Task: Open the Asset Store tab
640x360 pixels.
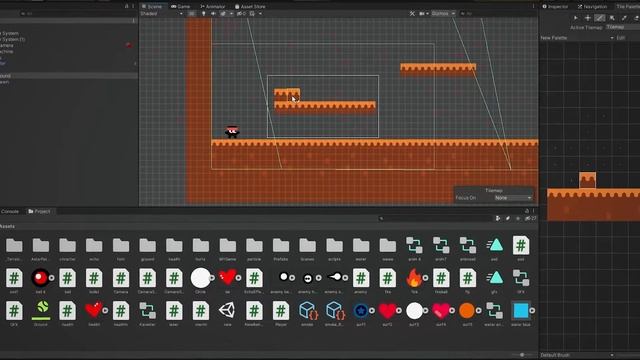Action: coord(250,7)
